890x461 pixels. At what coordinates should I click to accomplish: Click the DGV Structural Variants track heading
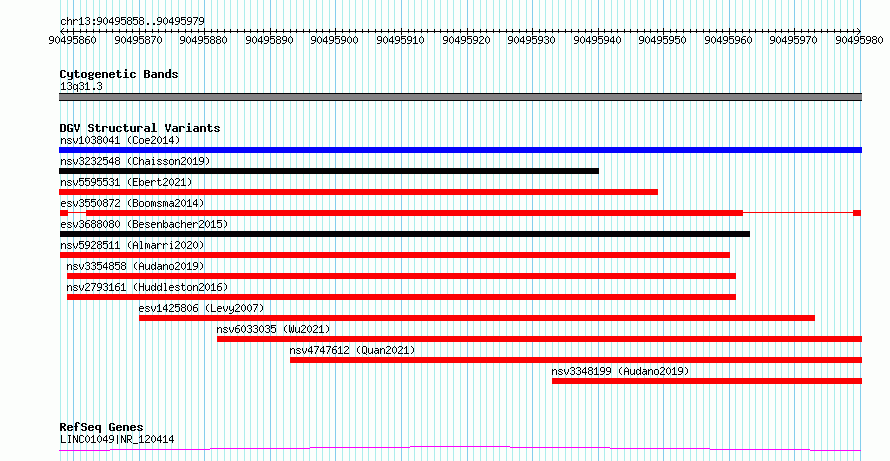[x=140, y=128]
